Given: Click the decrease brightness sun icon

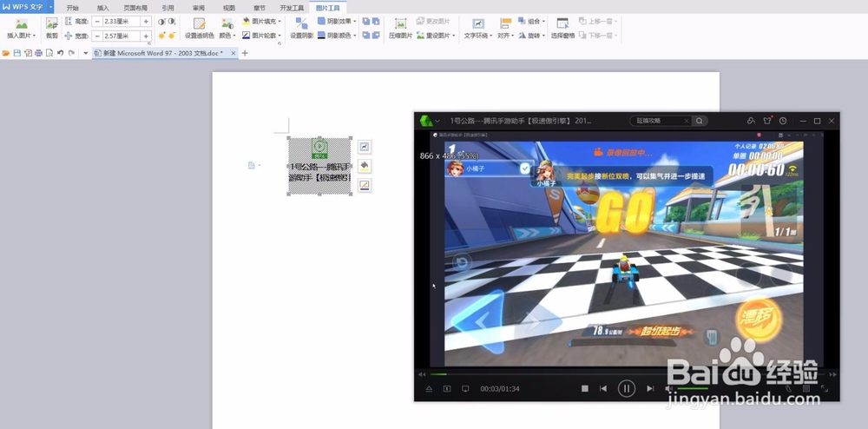Looking at the screenshot, I should tap(172, 36).
